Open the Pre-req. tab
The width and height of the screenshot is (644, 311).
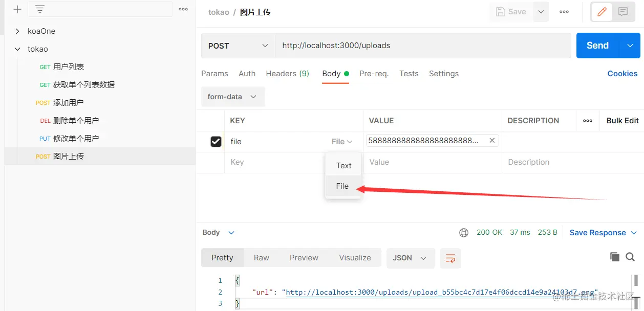point(374,74)
